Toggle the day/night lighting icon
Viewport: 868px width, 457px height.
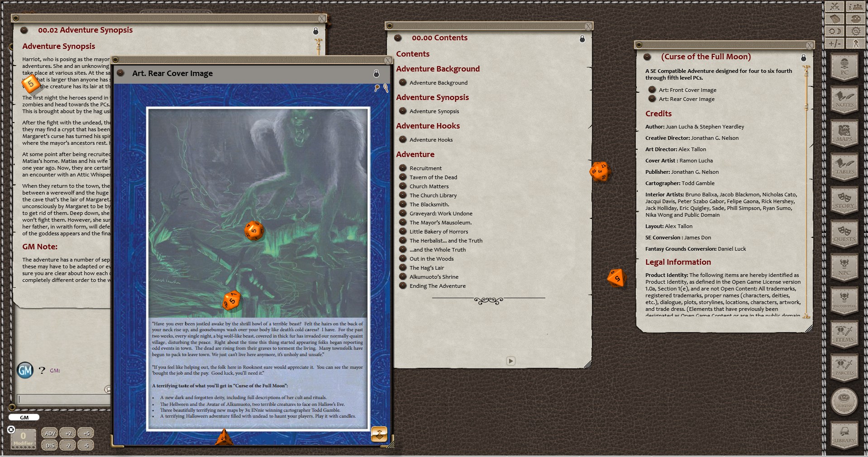point(835,31)
